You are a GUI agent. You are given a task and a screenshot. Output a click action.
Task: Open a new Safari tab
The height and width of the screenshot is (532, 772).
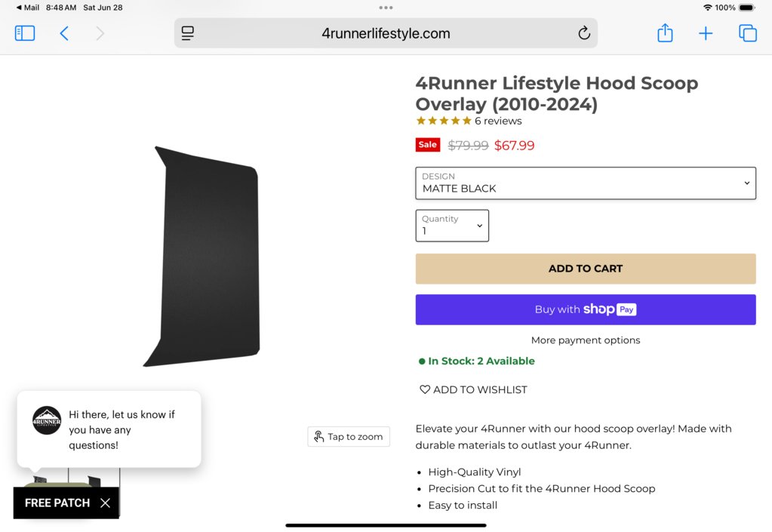pos(706,33)
